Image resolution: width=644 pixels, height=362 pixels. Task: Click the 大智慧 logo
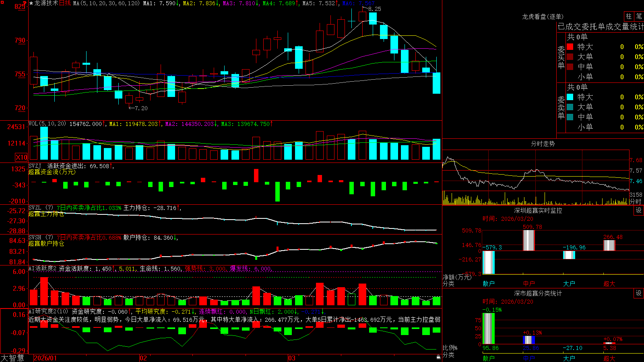pos(12,358)
